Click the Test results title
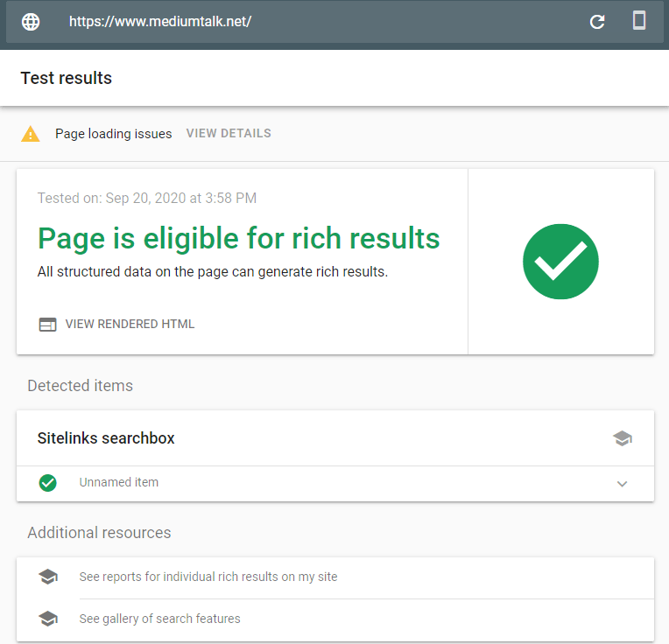 click(67, 78)
